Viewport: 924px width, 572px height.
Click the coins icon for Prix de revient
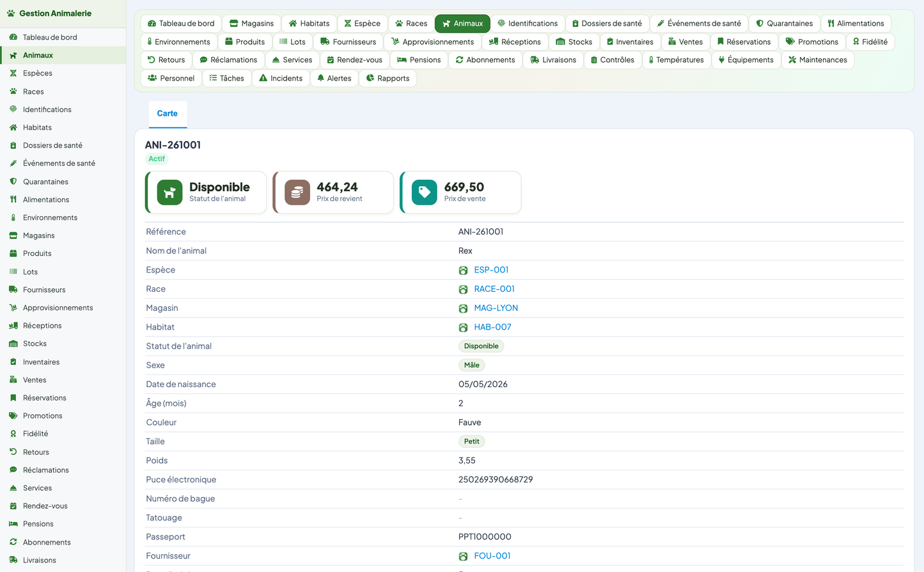click(x=297, y=192)
